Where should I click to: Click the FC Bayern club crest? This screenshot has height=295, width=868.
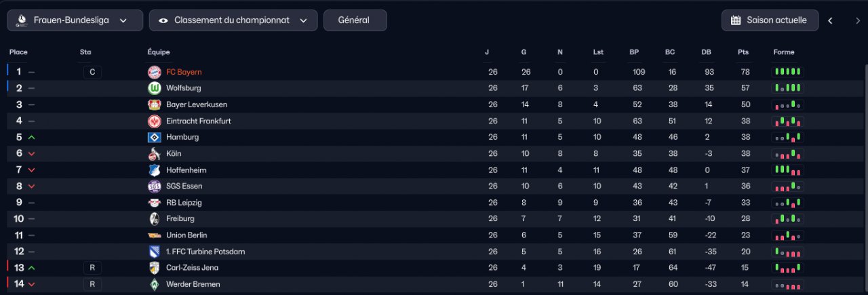click(154, 72)
